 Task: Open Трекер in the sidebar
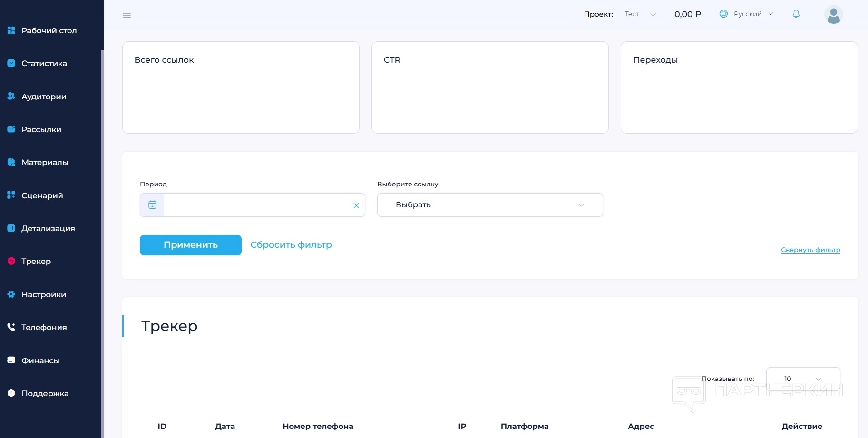pyautogui.click(x=36, y=261)
